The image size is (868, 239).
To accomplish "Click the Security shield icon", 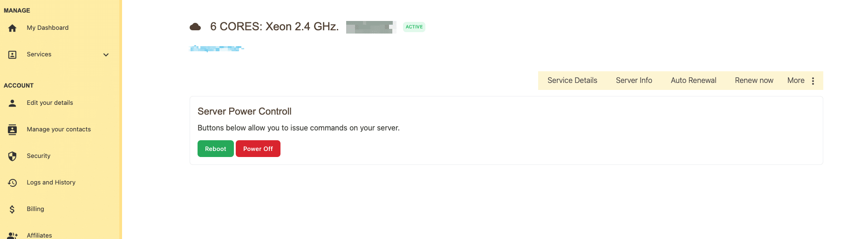I will coord(13,156).
